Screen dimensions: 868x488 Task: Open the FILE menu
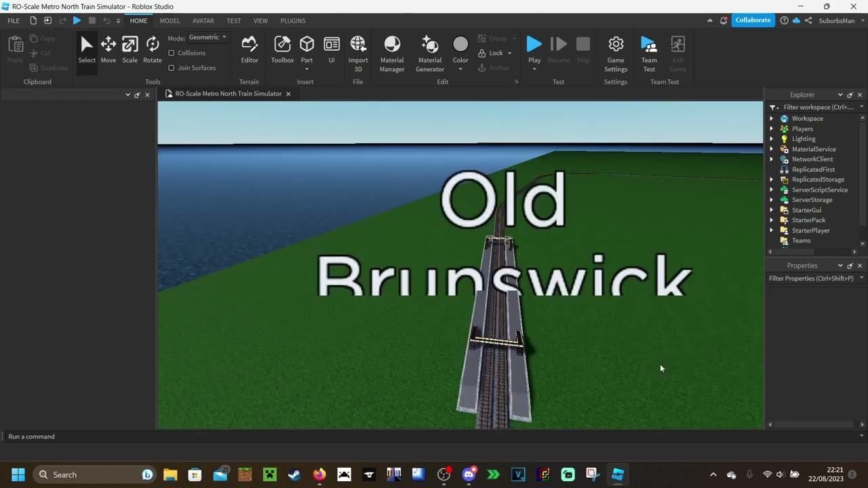(x=14, y=21)
